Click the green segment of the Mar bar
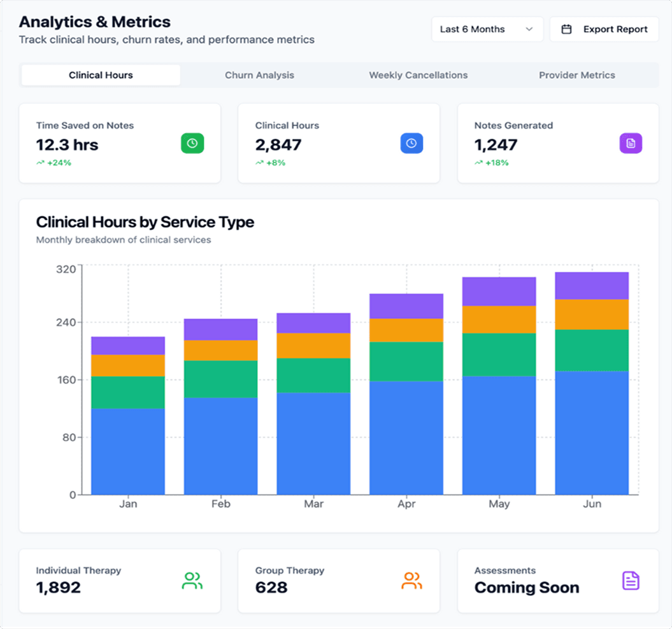The image size is (672, 629). pos(314,376)
